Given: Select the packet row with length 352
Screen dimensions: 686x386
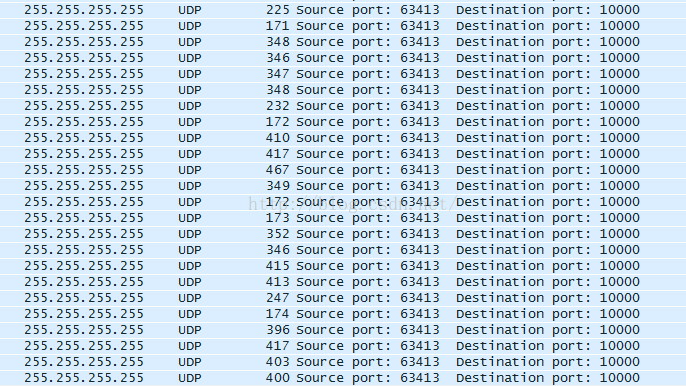Looking at the screenshot, I should [343, 234].
